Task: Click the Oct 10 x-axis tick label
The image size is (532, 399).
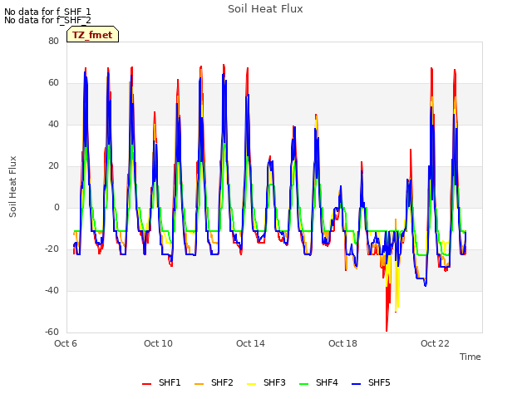Action: [158, 343]
